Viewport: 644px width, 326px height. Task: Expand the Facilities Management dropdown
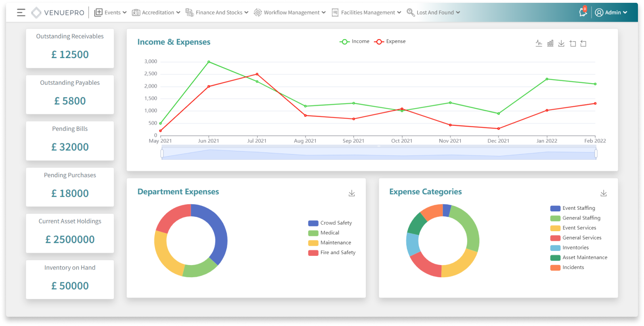coord(366,13)
